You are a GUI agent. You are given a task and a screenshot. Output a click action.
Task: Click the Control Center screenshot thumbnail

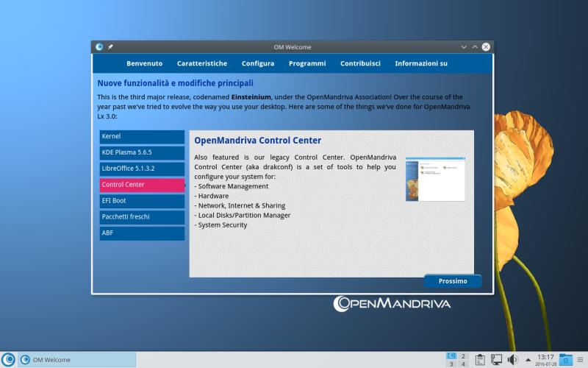pyautogui.click(x=435, y=179)
